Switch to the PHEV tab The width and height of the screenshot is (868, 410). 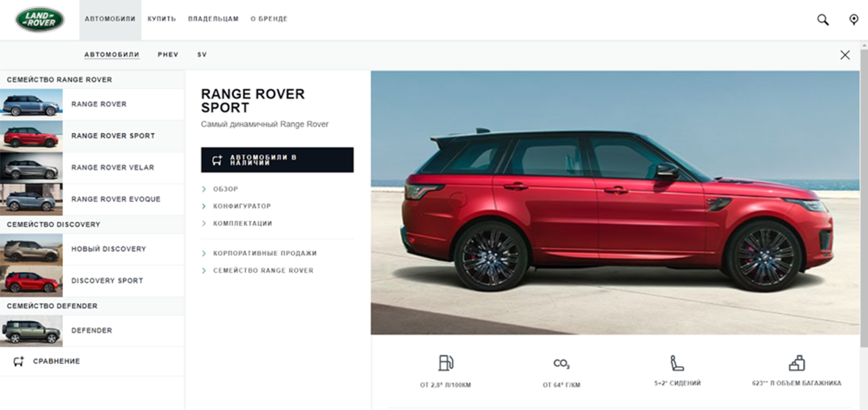point(168,54)
